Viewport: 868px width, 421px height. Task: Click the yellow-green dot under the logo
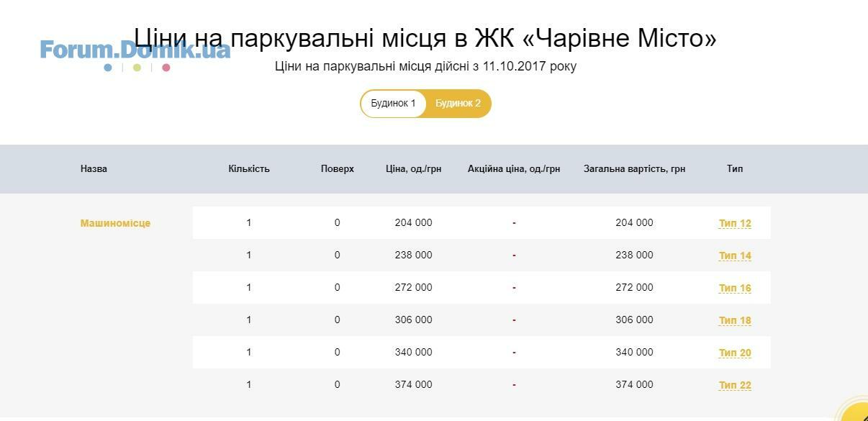[137, 68]
